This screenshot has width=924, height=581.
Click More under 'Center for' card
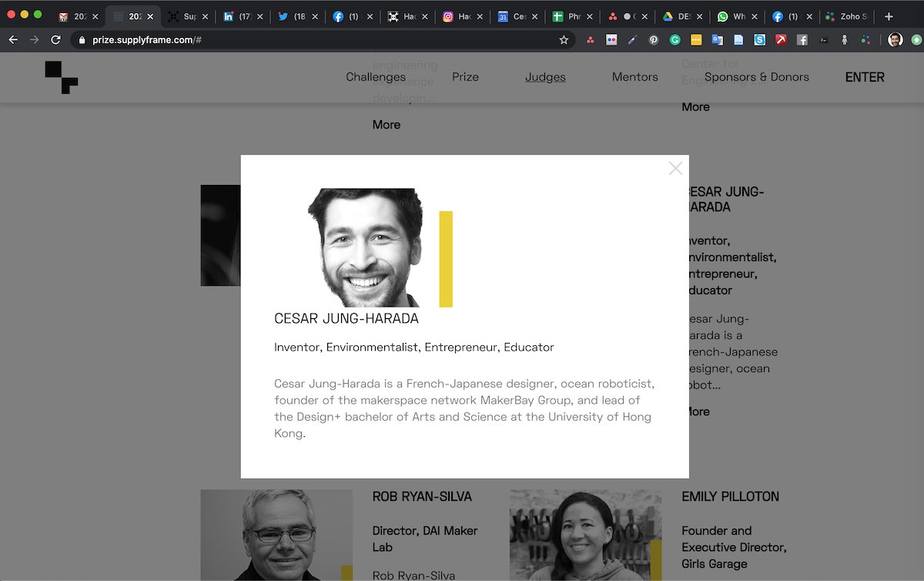click(695, 107)
